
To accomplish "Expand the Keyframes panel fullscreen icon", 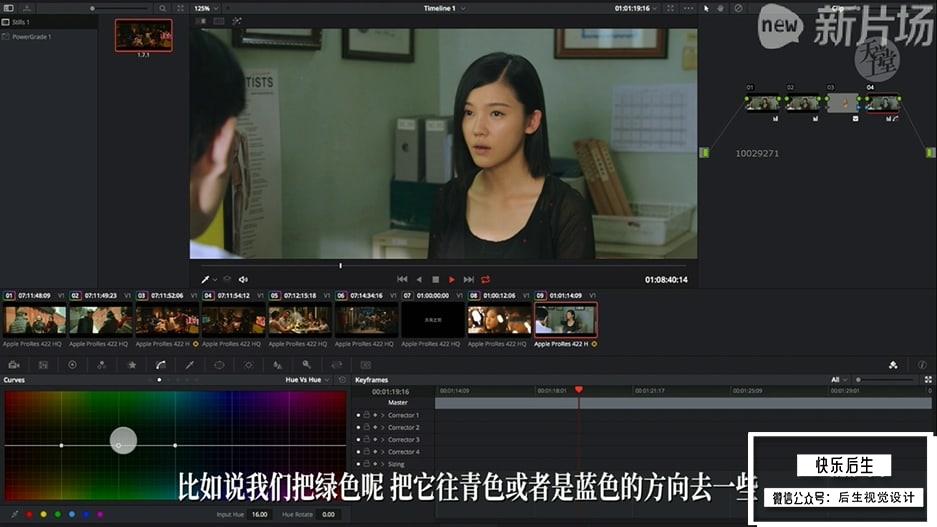I will click(x=928, y=380).
